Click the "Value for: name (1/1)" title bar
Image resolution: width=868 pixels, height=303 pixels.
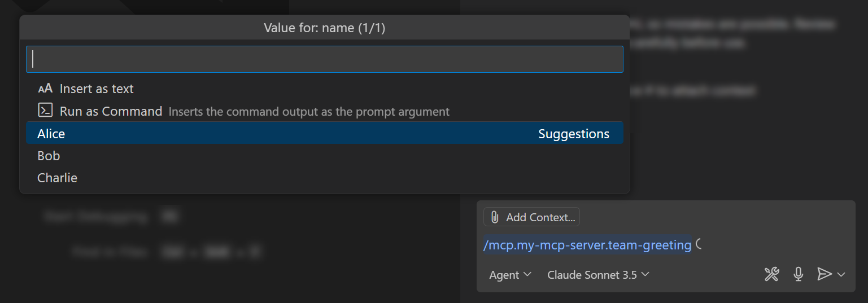tap(324, 28)
